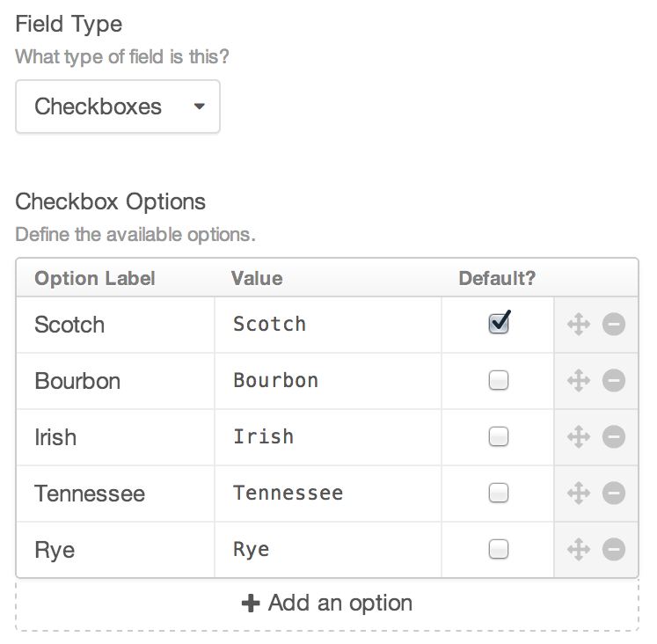Click the move handle for Rye row

(578, 550)
